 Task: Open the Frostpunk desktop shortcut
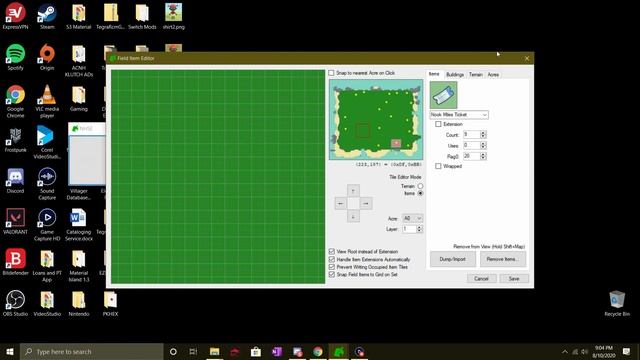pyautogui.click(x=16, y=140)
